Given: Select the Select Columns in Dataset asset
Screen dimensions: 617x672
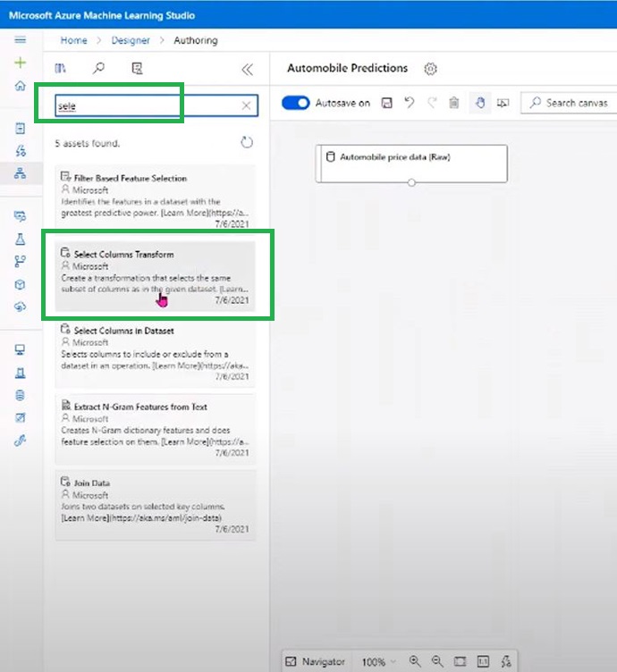Looking at the screenshot, I should 156,354.
